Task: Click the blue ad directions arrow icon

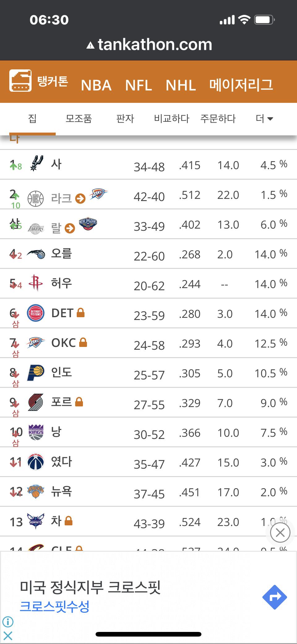Action: [274, 597]
